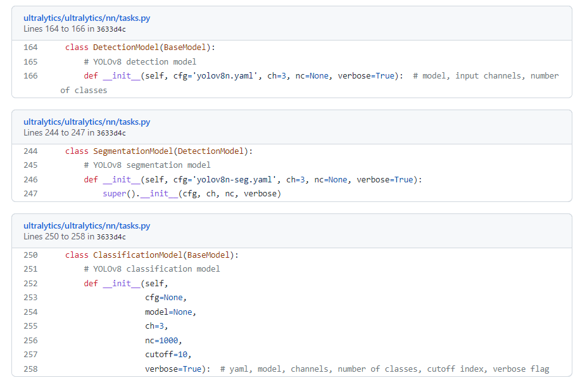Click the '# YOLOv8 segmentation model' comment
The height and width of the screenshot is (392, 580).
point(147,165)
